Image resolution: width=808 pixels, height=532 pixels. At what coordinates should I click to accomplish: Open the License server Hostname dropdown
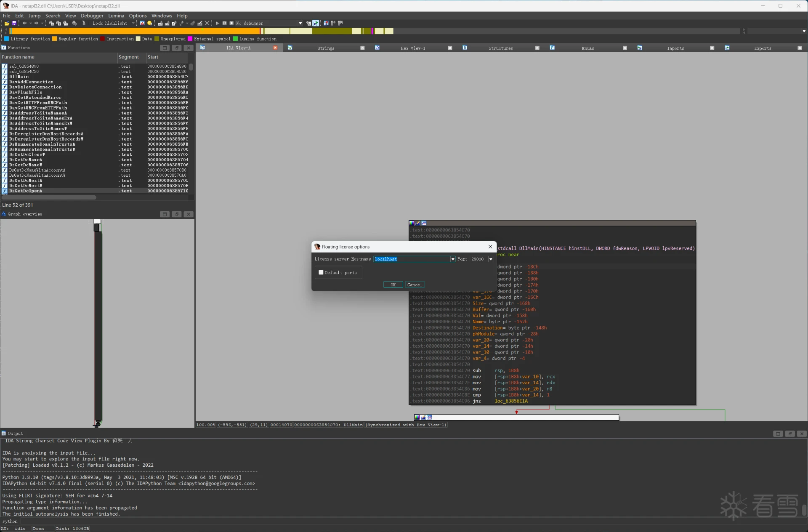point(453,259)
